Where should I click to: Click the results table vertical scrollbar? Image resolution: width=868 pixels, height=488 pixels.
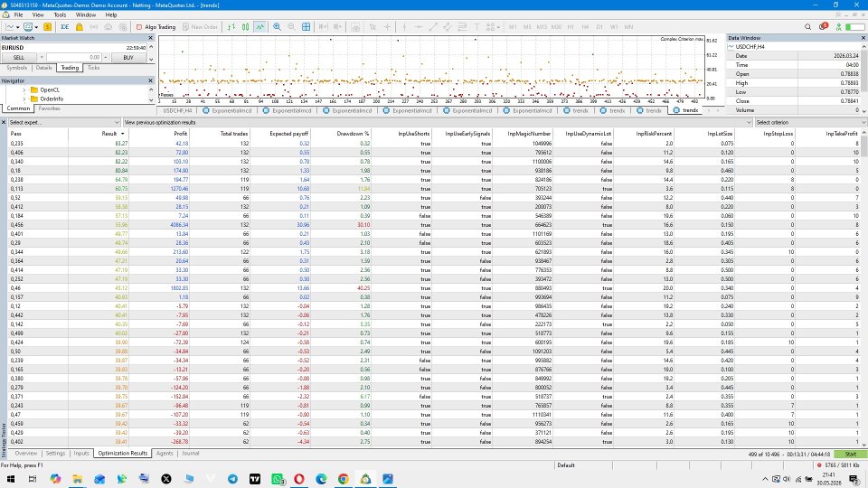[864, 287]
